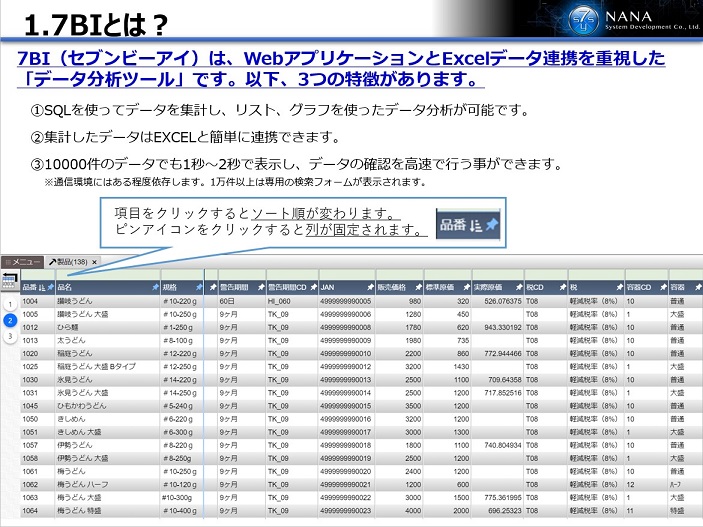The image size is (703, 527).
Task: Pin the 税CD column
Action: click(x=563, y=287)
